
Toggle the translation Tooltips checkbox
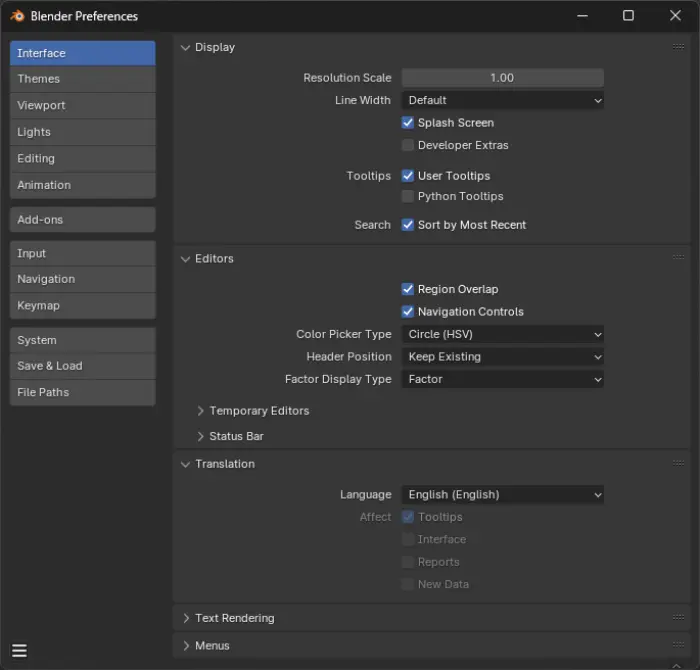pyautogui.click(x=408, y=517)
